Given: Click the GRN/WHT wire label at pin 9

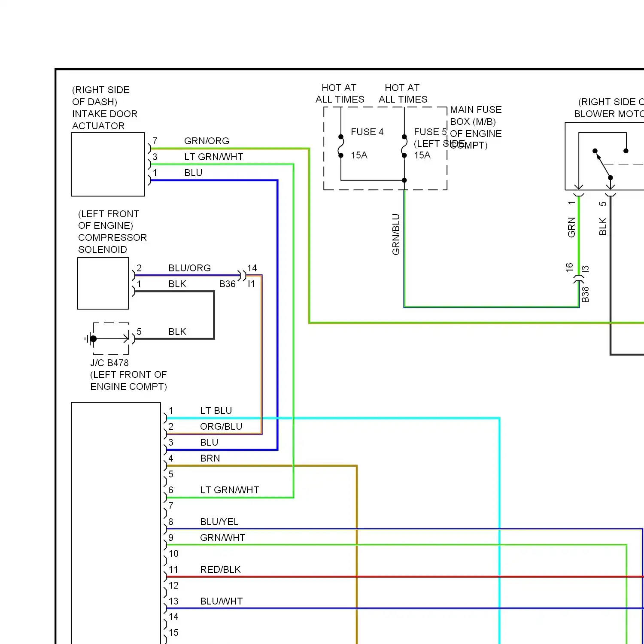Looking at the screenshot, I should tap(222, 538).
